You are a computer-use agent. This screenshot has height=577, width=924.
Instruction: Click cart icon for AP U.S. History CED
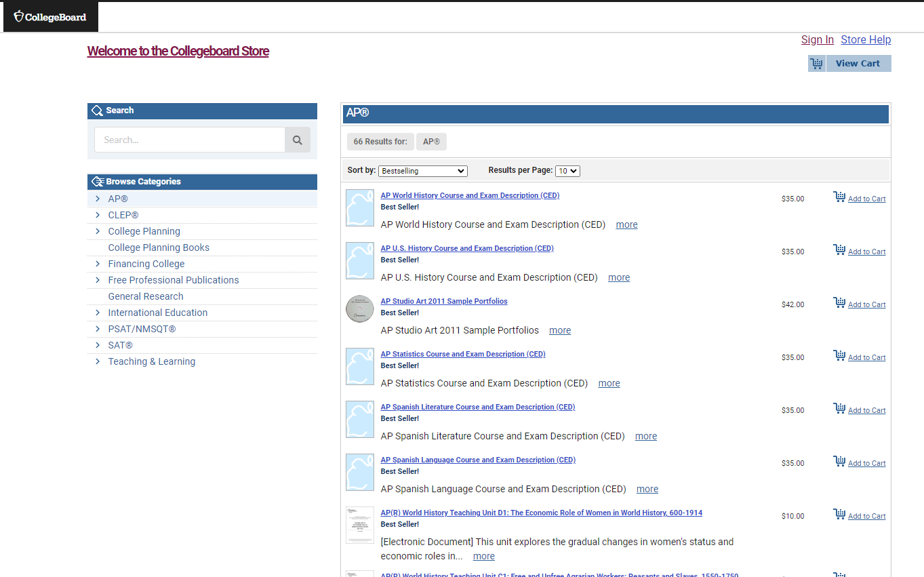click(x=839, y=250)
